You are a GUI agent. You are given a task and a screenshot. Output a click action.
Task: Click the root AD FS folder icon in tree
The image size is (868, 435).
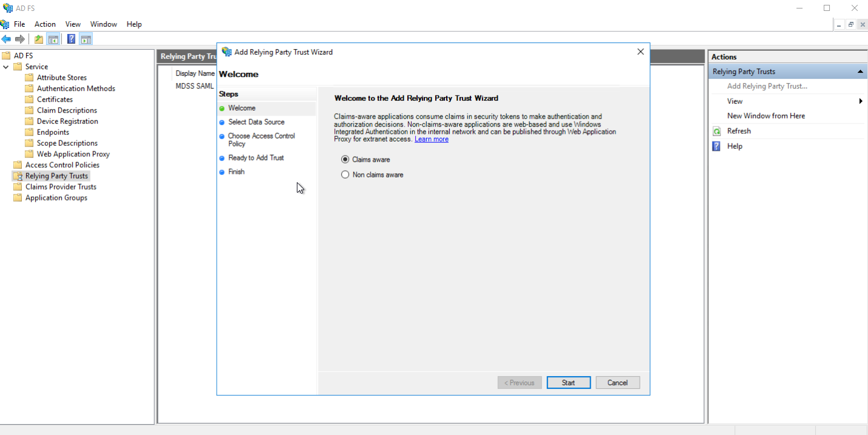(6, 56)
